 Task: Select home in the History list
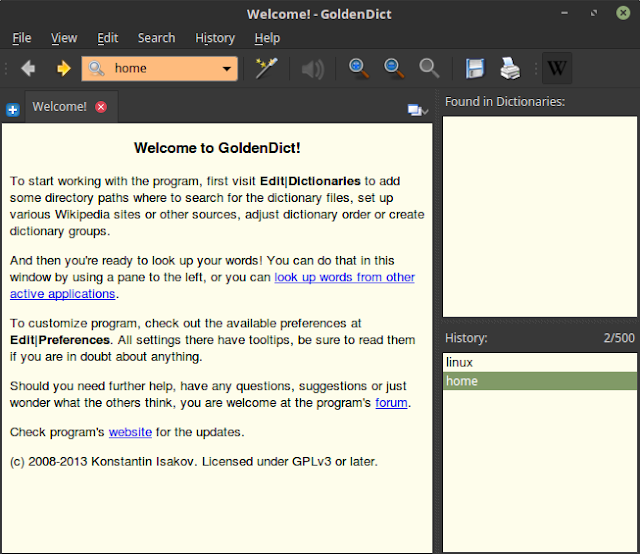540,381
